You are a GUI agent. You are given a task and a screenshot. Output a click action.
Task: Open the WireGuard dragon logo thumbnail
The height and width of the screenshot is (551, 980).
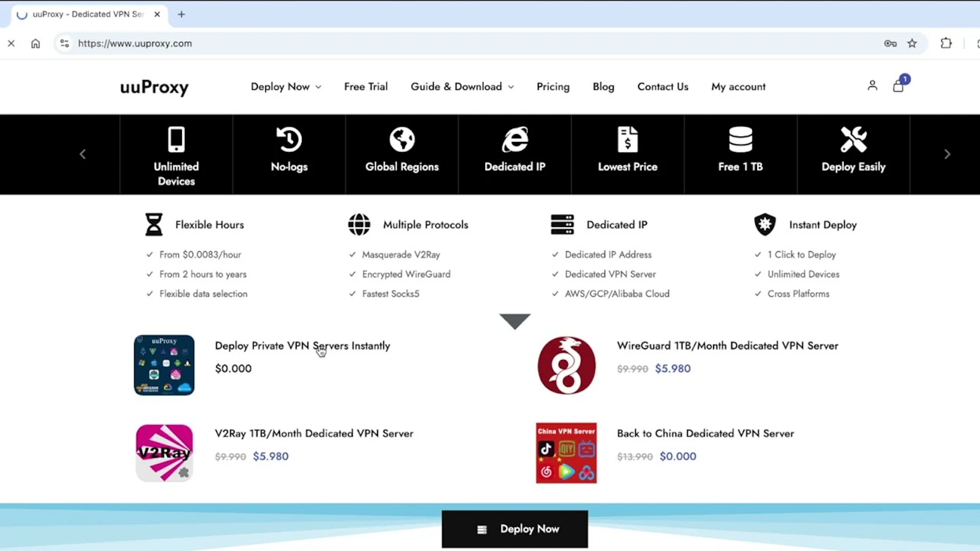tap(567, 365)
